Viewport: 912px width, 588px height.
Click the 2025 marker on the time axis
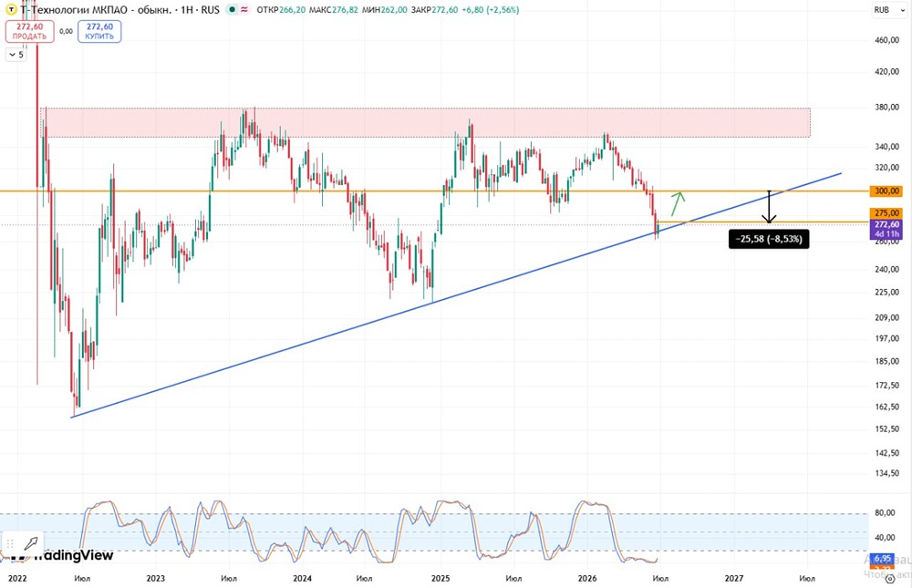440,578
